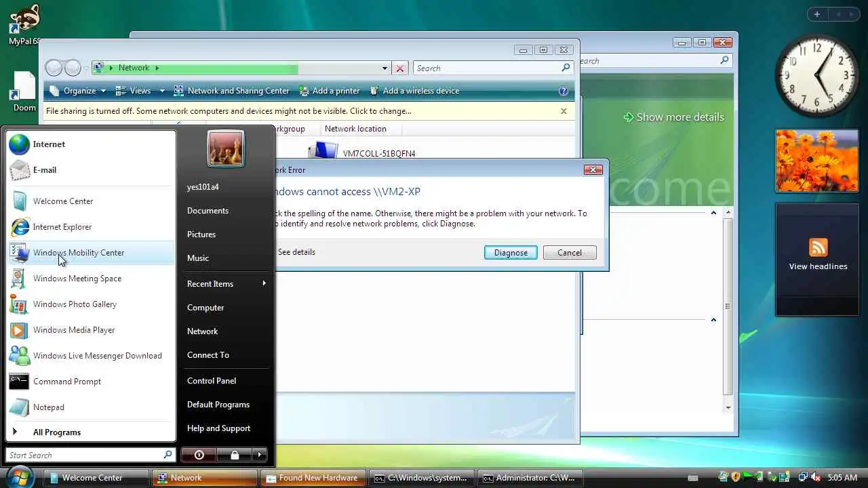Open Computer from Start menu

tap(226, 308)
